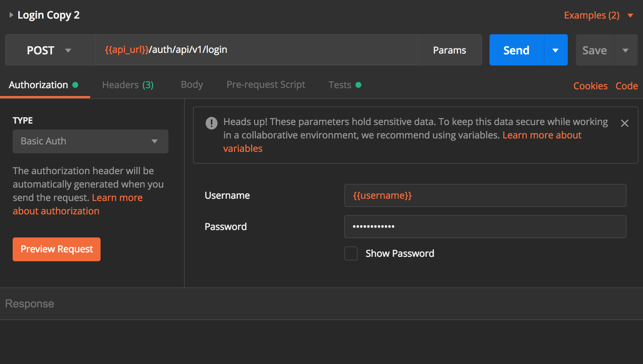Switch to the Headers (3) tab

pos(127,85)
